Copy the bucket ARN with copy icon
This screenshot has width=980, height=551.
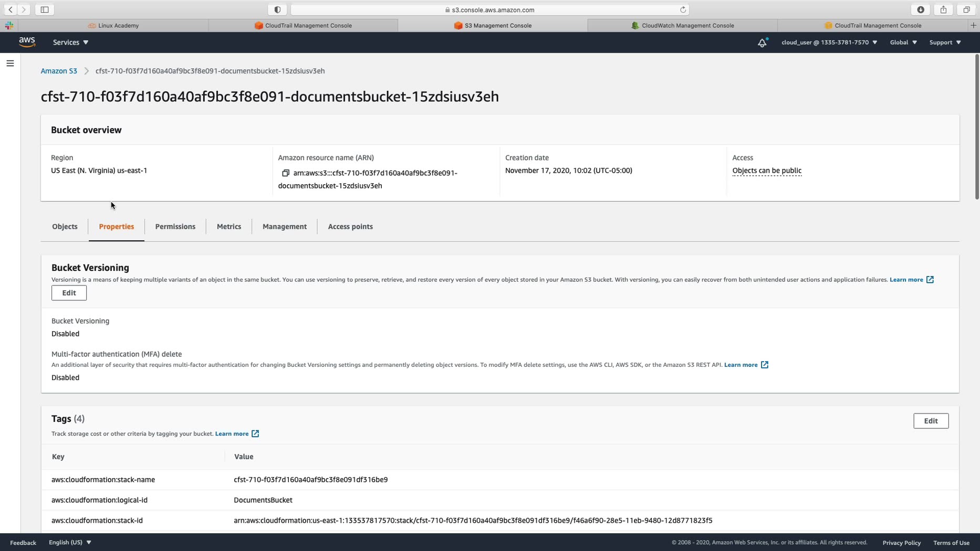(285, 173)
